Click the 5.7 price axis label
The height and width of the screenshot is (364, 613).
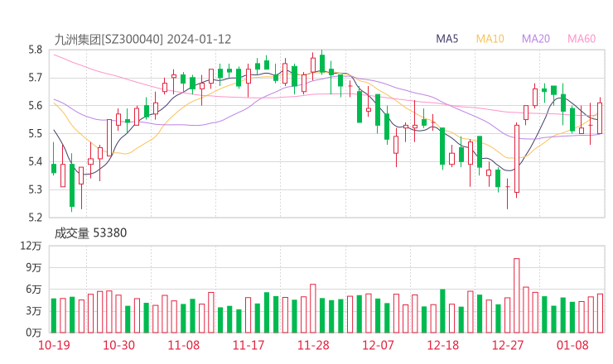[35, 78]
